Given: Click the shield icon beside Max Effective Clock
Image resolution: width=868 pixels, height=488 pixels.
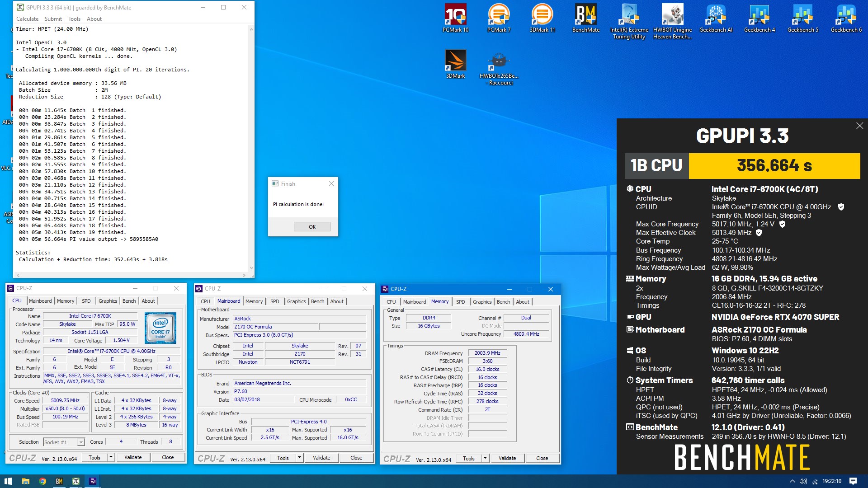Looking at the screenshot, I should point(759,233).
